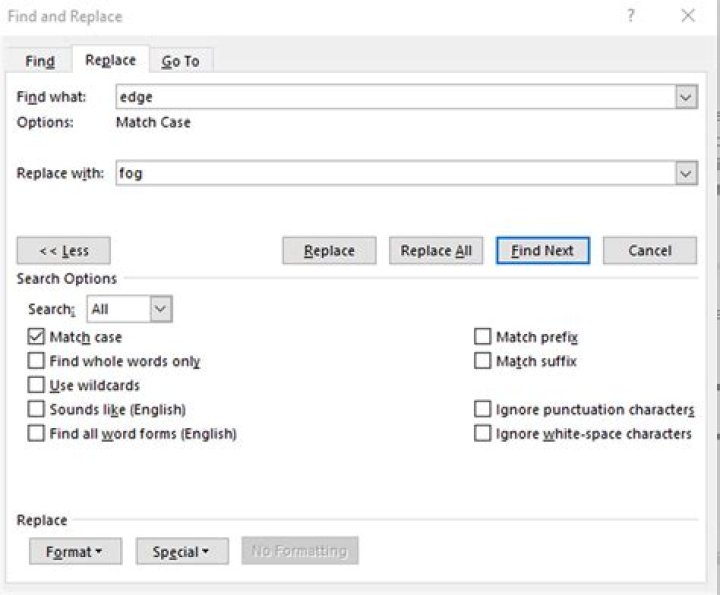720x595 pixels.
Task: Tick the Match suffix checkbox
Action: (482, 361)
